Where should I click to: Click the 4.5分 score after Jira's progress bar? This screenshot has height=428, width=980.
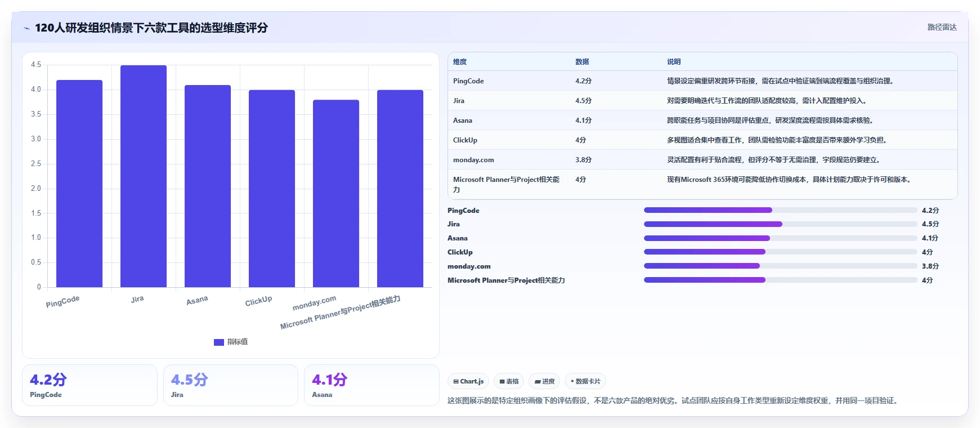(930, 224)
